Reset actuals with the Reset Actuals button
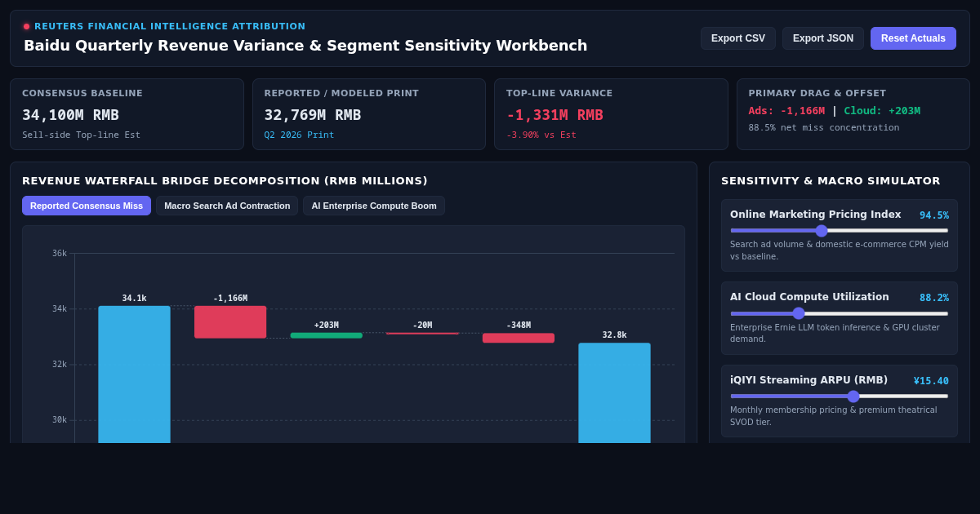 (x=913, y=38)
